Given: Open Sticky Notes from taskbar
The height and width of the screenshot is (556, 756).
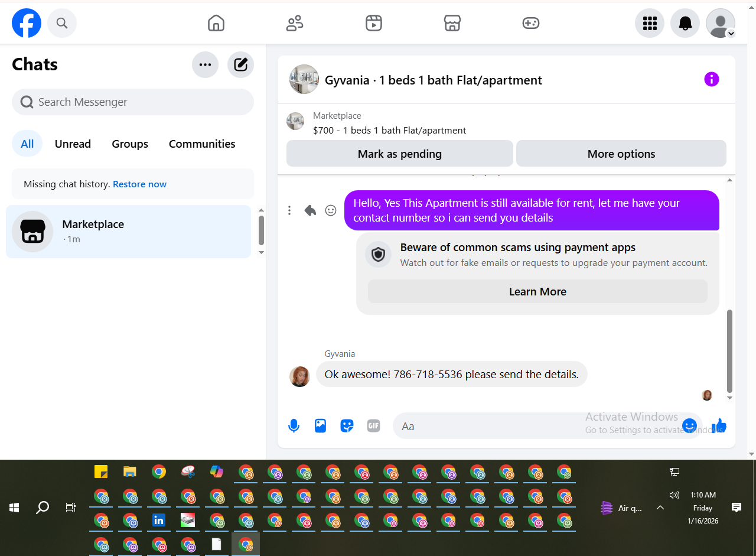Looking at the screenshot, I should [101, 472].
